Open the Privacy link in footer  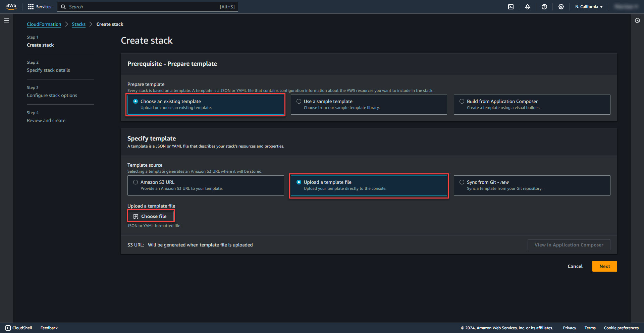(x=569, y=328)
